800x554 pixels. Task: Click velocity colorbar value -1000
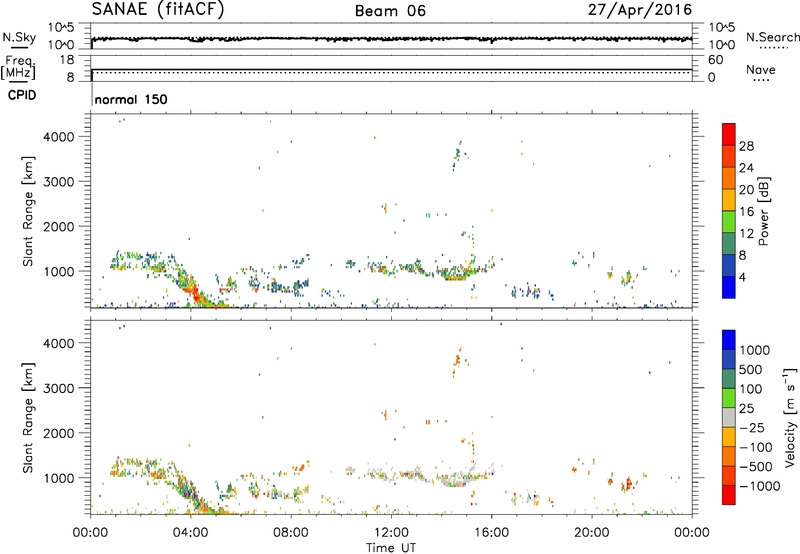(x=760, y=486)
